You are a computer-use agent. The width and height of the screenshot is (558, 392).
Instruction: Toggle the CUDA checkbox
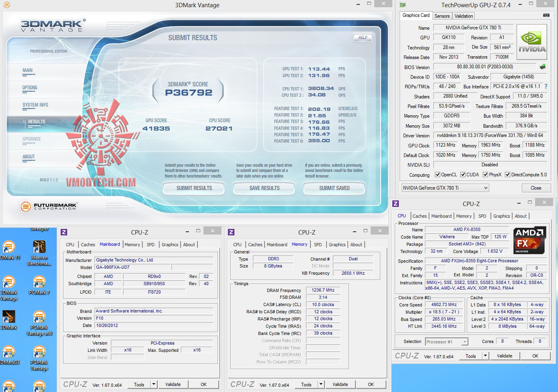tap(463, 175)
